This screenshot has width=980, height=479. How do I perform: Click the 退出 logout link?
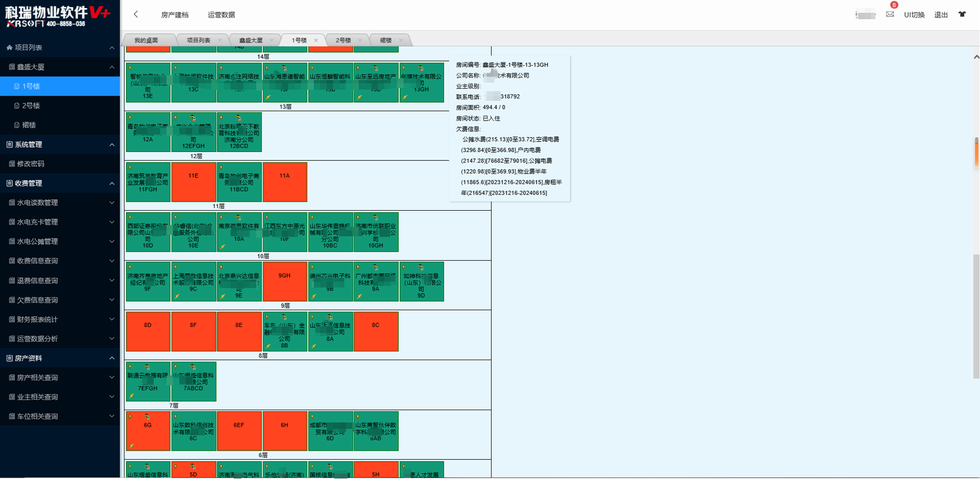[x=941, y=15]
